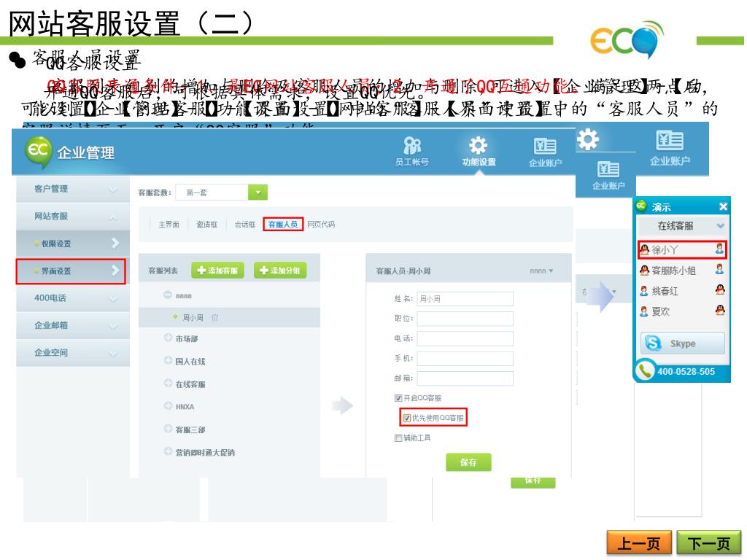This screenshot has height=560, width=747.
Task: Click the person avatar in 客服陈小姐 row
Action: coord(719,269)
